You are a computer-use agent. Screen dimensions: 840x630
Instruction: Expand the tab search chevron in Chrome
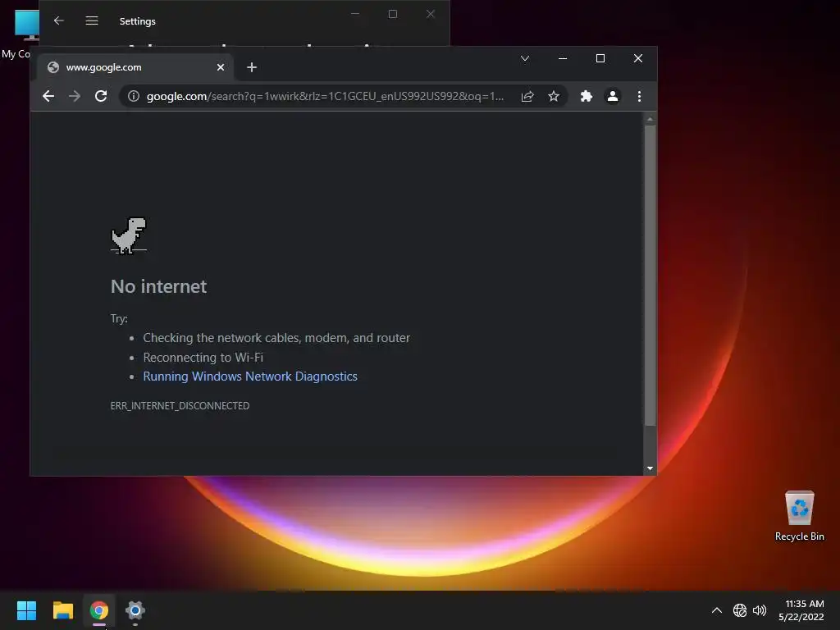(525, 58)
